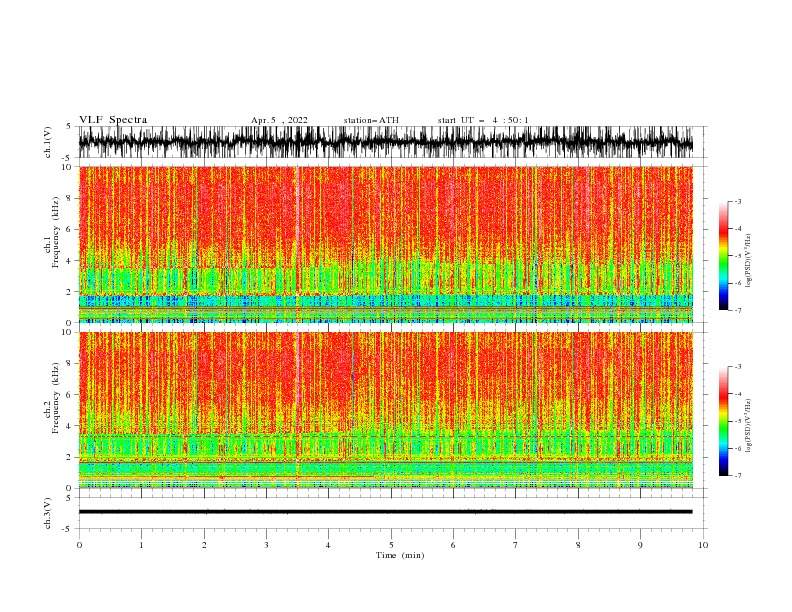Click the -6 tick on ch.2 color bar
Viewport: 792px width, 612px height.
(x=737, y=448)
